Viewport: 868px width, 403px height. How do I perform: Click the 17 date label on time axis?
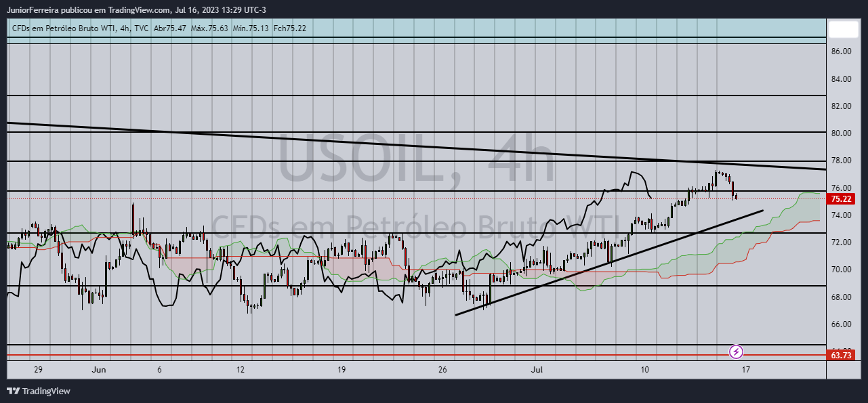click(746, 370)
